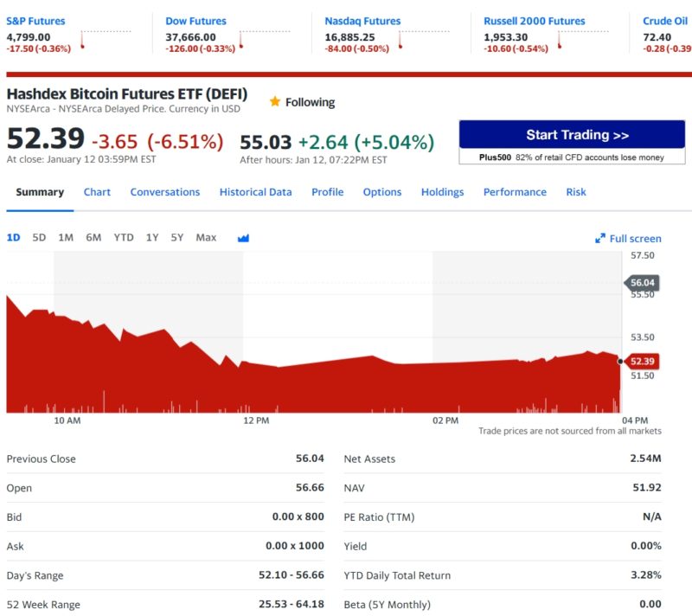692x616 pixels.
Task: Open the Plus500 advertisement text
Action: (572, 157)
